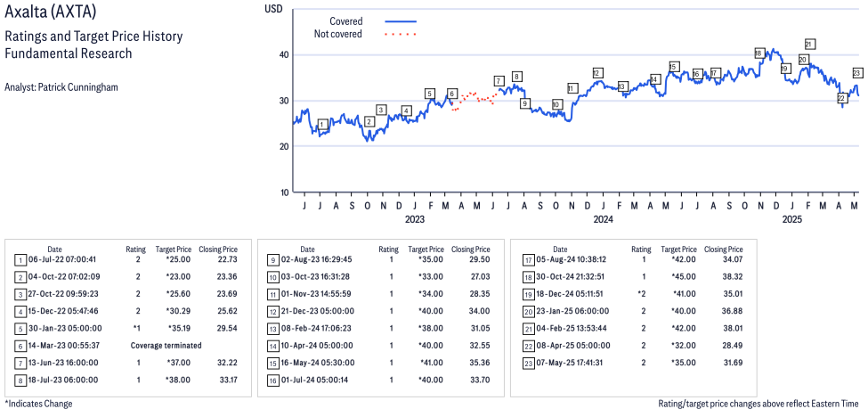Image resolution: width=868 pixels, height=409 pixels.
Task: Click the date 05-Aug-24 10:38:12
Action: pyautogui.click(x=571, y=258)
